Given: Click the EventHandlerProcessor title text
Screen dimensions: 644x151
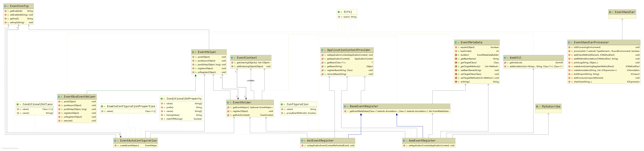Looking at the screenshot, I should (x=591, y=42).
